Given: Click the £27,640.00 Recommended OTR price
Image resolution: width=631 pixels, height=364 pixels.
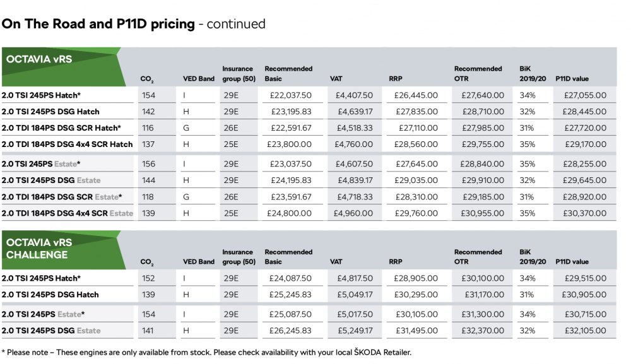Looking at the screenshot, I should [x=483, y=95].
